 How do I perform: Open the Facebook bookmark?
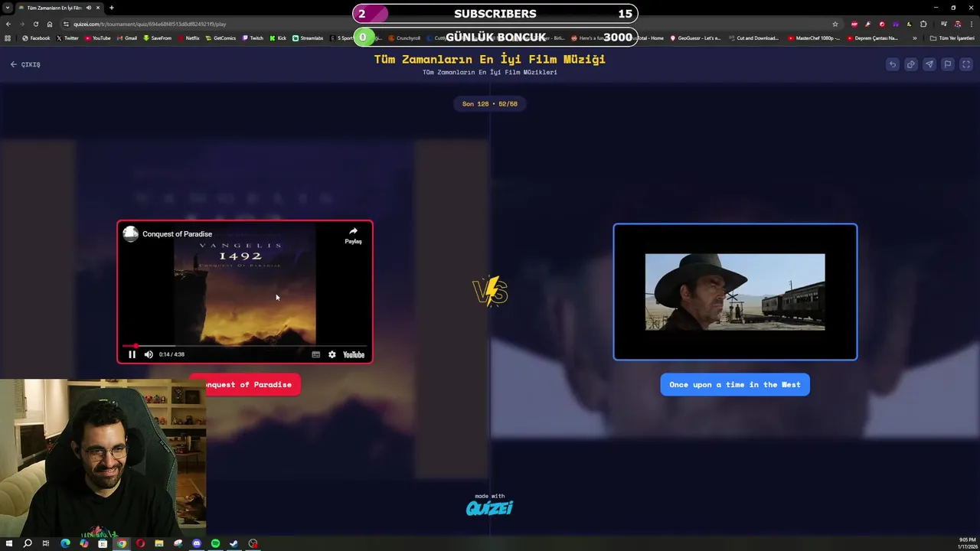(36, 37)
